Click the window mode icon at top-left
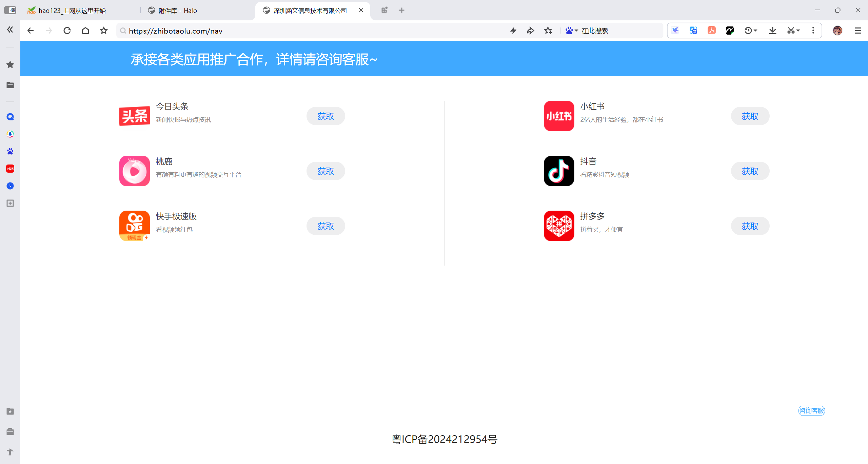Image resolution: width=868 pixels, height=464 pixels. click(x=10, y=10)
